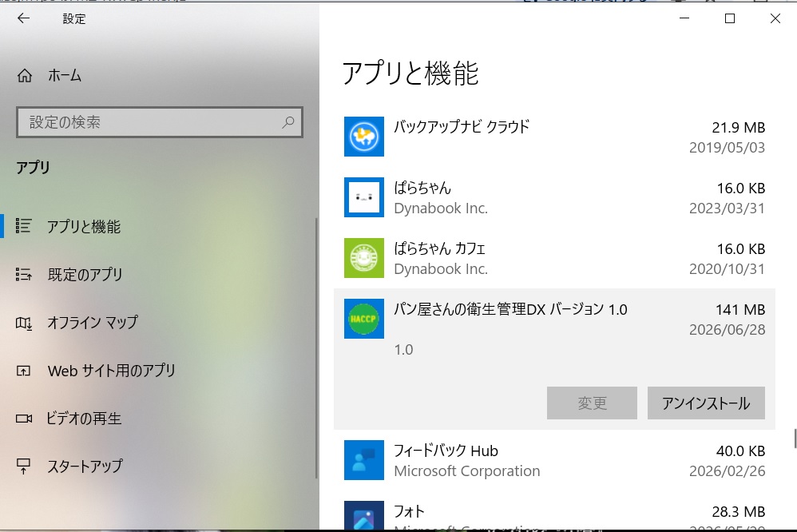Open the Home icon in the sidebar

(25, 76)
